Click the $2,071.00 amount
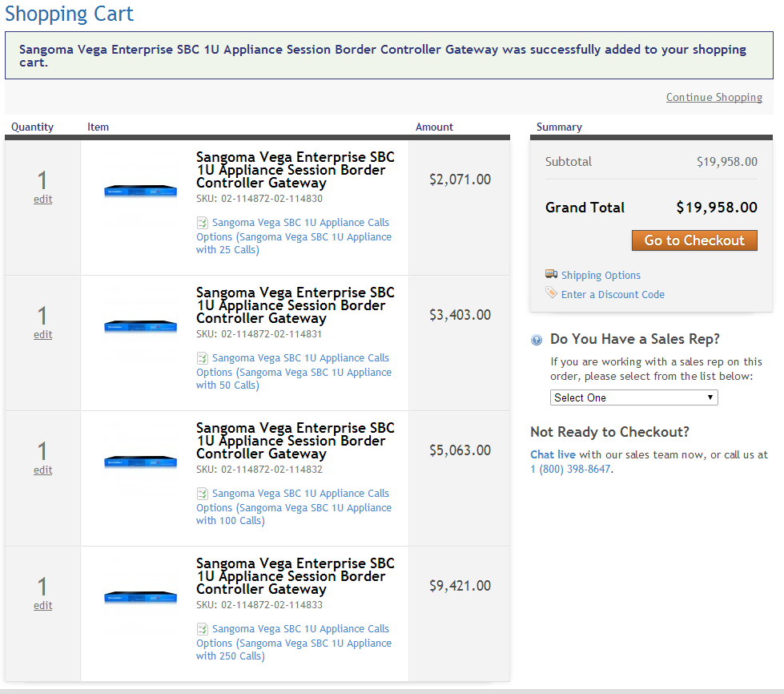 pyautogui.click(x=460, y=180)
